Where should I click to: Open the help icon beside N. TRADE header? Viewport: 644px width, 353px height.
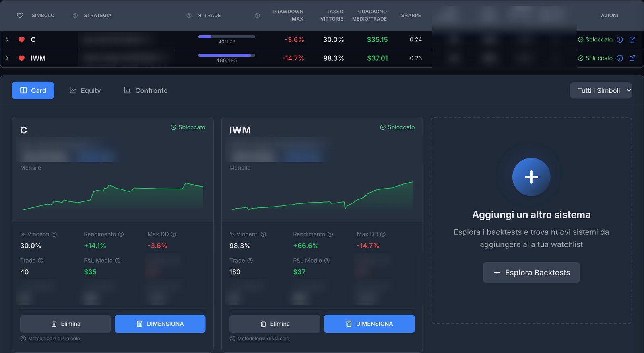189,15
